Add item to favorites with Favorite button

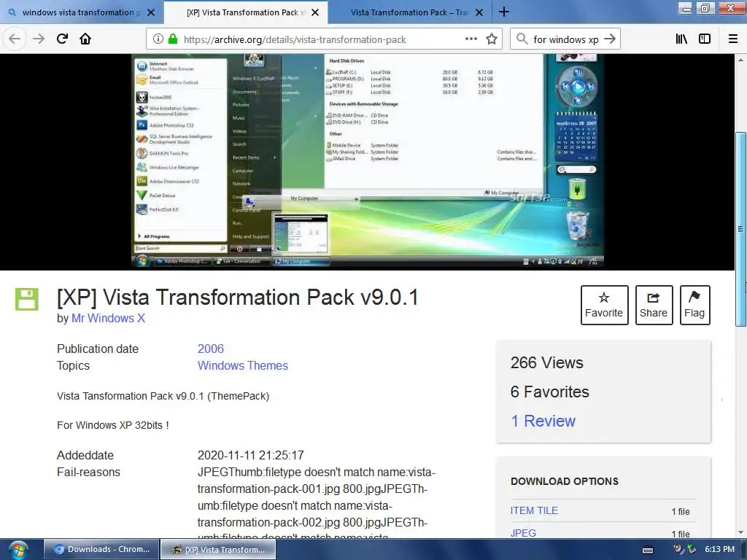click(604, 306)
